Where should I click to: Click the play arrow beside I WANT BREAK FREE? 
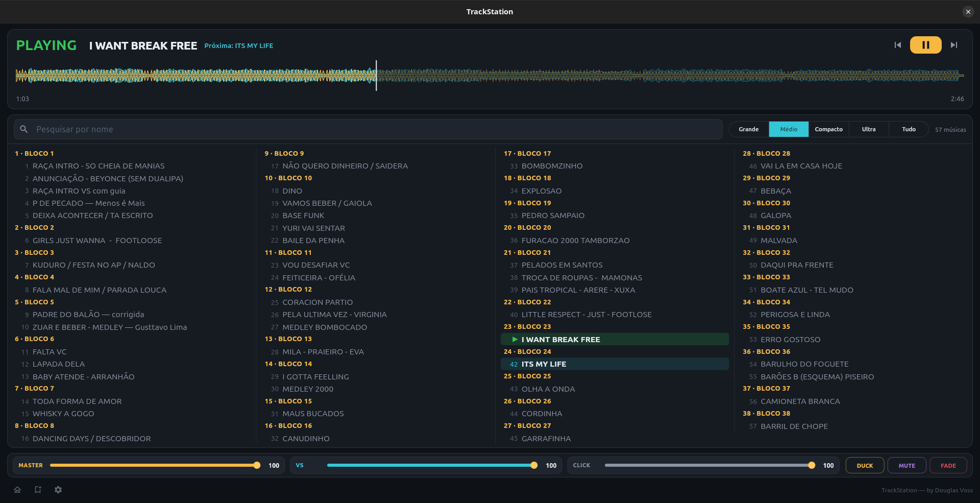[x=514, y=339]
